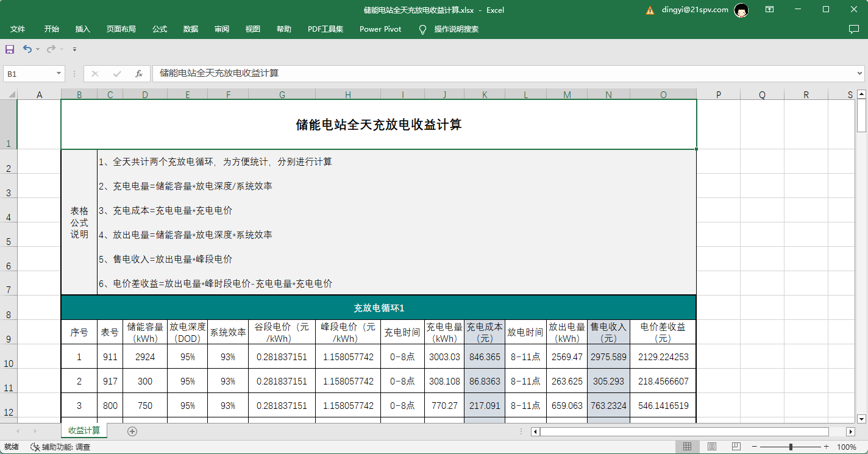Click the Save icon in quick access toolbar
Screen dimensions: 868x454
coord(10,49)
